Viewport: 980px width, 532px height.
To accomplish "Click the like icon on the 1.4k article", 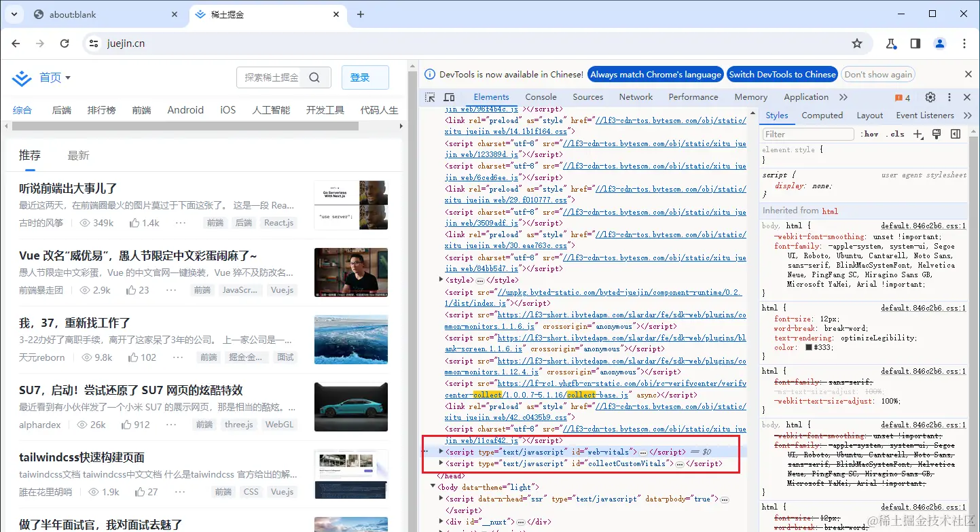I will pyautogui.click(x=134, y=223).
